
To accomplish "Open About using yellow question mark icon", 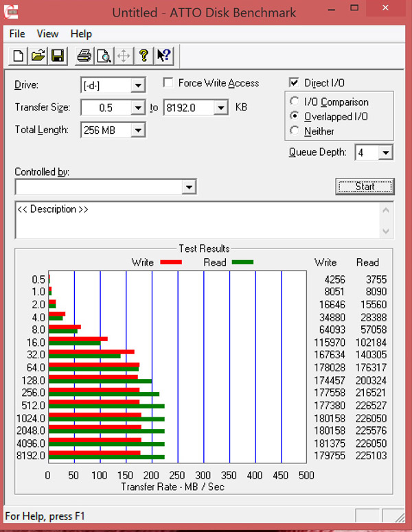I will pyautogui.click(x=144, y=56).
